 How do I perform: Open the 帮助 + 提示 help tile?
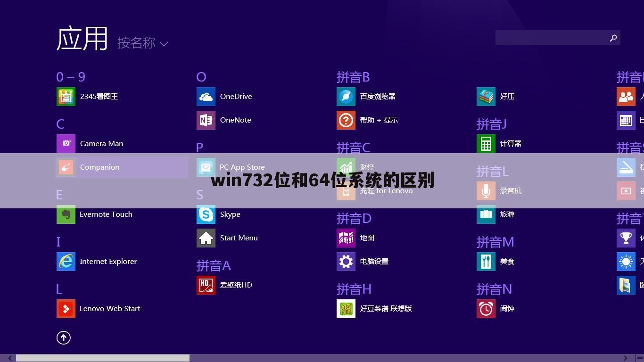tap(370, 120)
